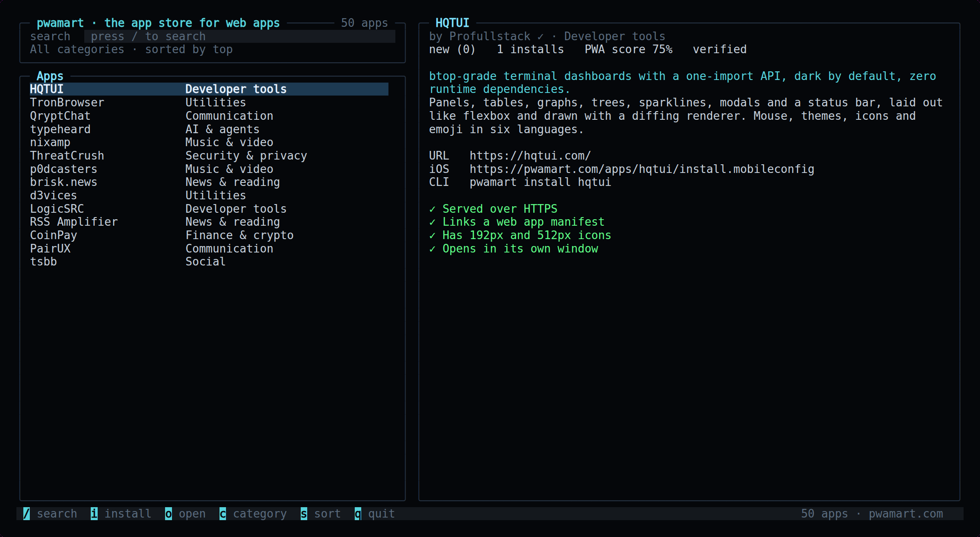980x537 pixels.
Task: Open the https://hqtui.com/ URL
Action: (x=530, y=156)
